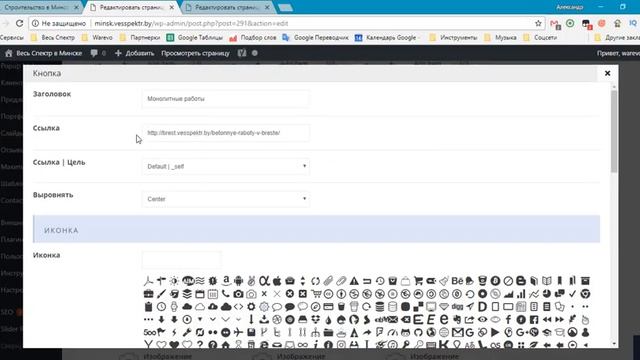Focus the 'Заголовок' text field

point(226,99)
